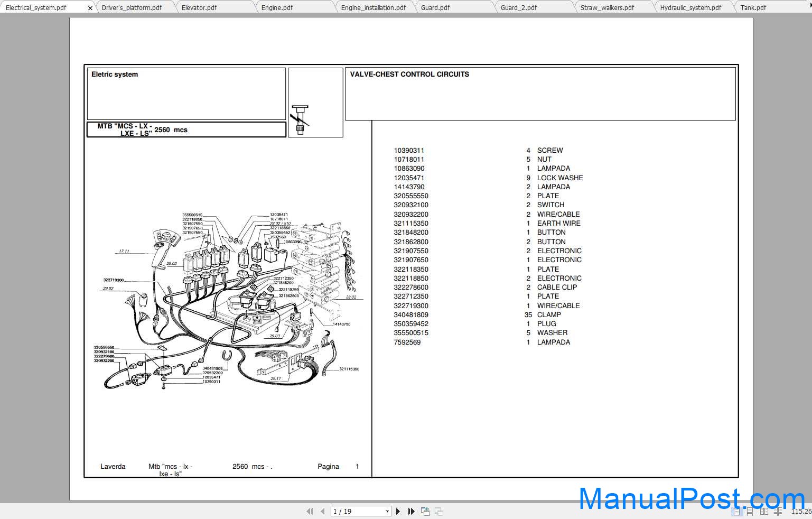
Task: Click part number 322118350 in list
Action: pos(411,270)
